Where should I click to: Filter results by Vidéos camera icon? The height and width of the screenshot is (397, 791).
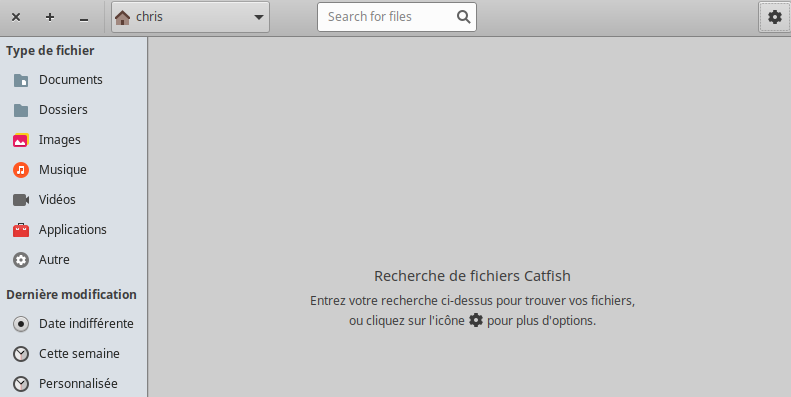[21, 200]
